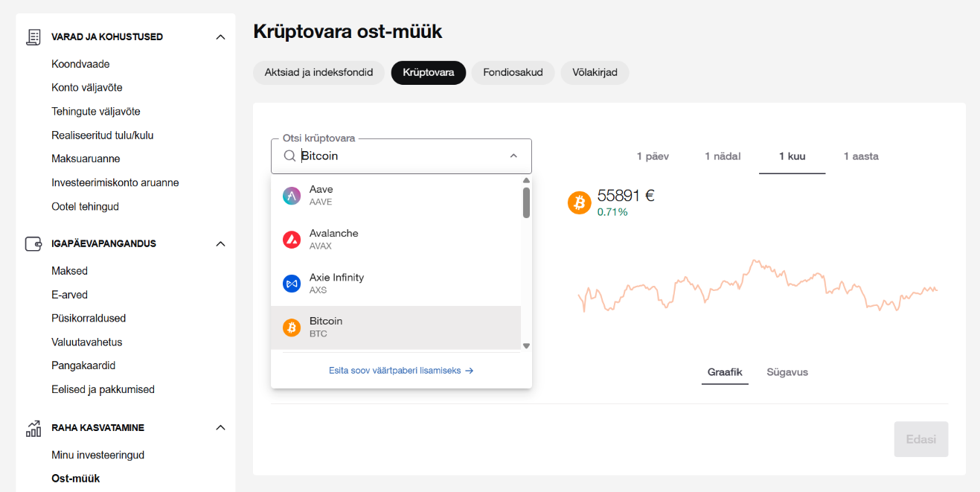Click the 0.71% change value
This screenshot has height=492, width=980.
[612, 212]
